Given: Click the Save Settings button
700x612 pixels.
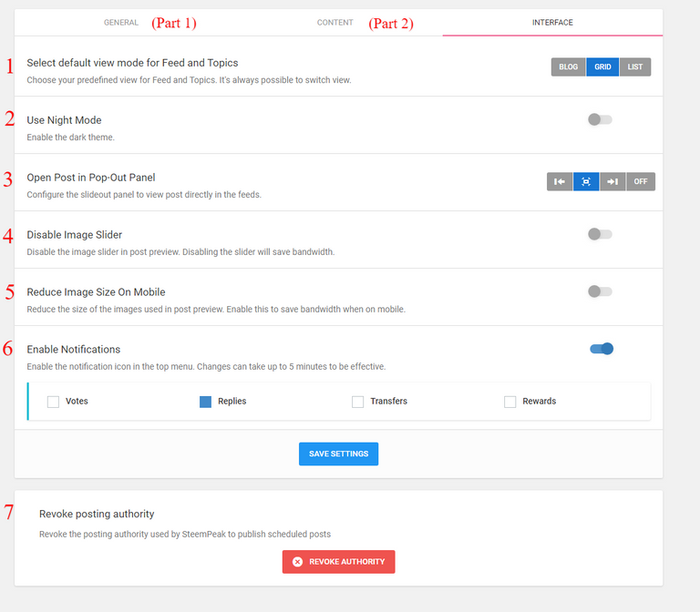Looking at the screenshot, I should click(x=338, y=454).
